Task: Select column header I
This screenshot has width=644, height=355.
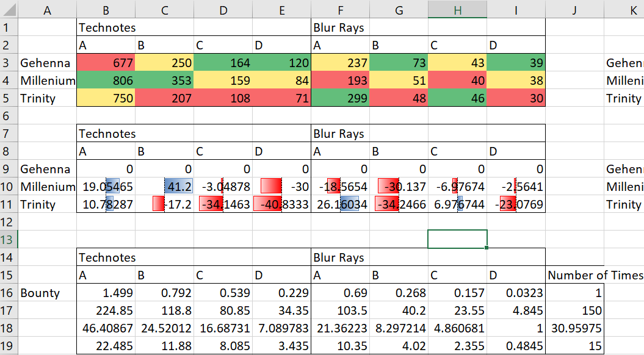Action: point(516,9)
